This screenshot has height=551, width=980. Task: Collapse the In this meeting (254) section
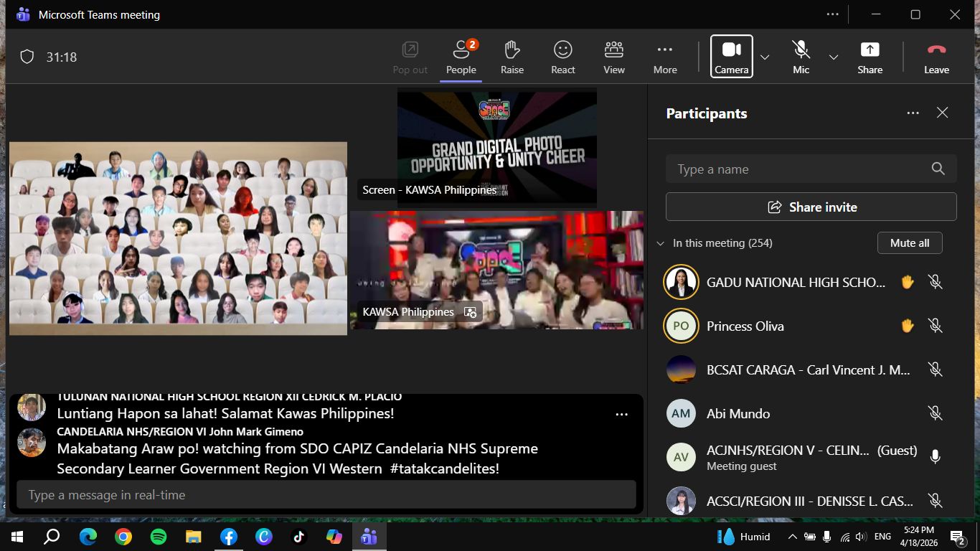660,243
